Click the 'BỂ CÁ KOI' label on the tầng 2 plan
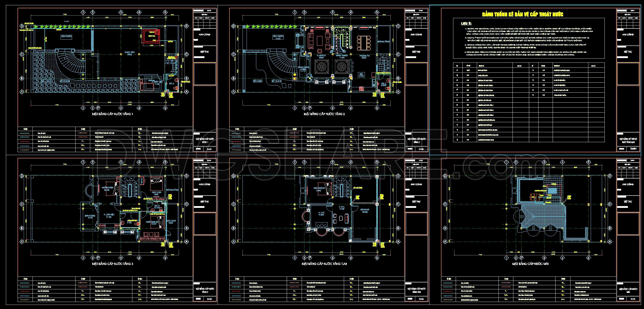The height and width of the screenshot is (309, 644). 276,81
